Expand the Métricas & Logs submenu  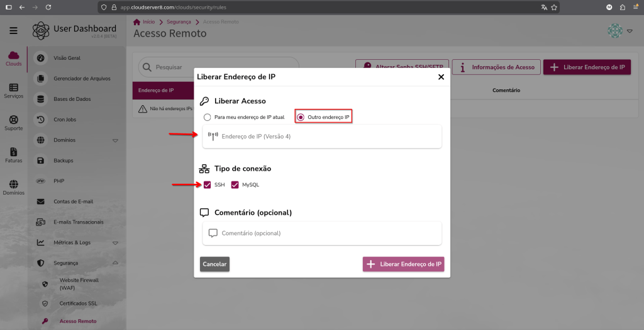click(115, 242)
